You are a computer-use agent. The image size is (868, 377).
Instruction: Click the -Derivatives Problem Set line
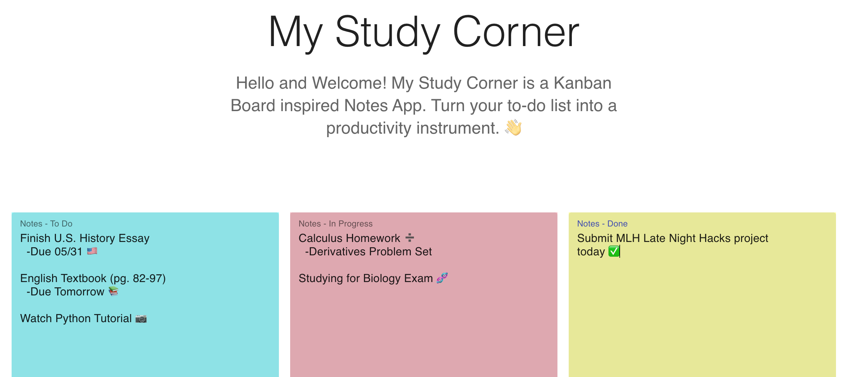tap(368, 251)
